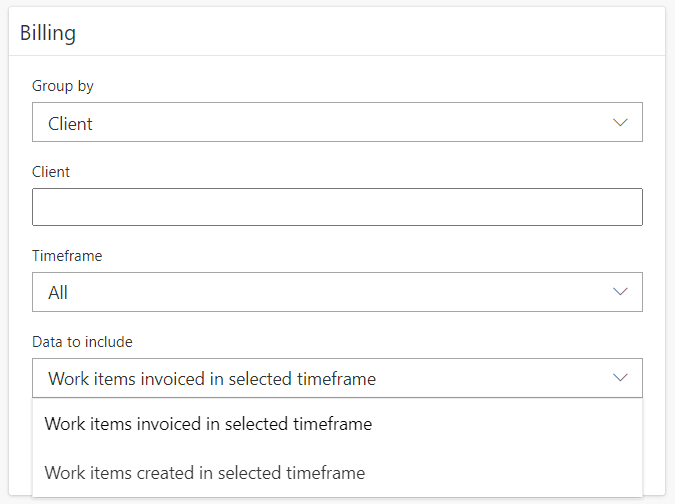Click the Billing header bar

tap(337, 33)
